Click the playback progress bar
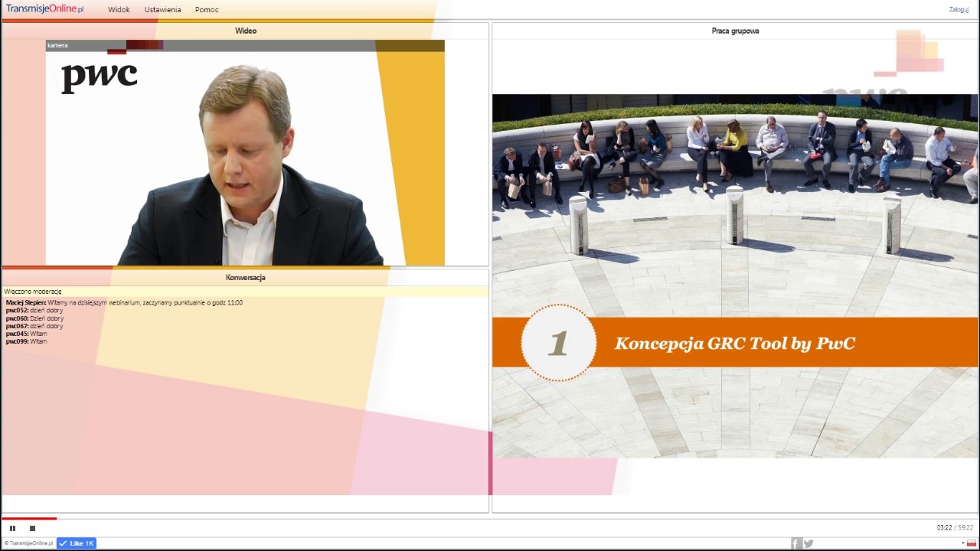This screenshot has height=551, width=980. point(490,519)
